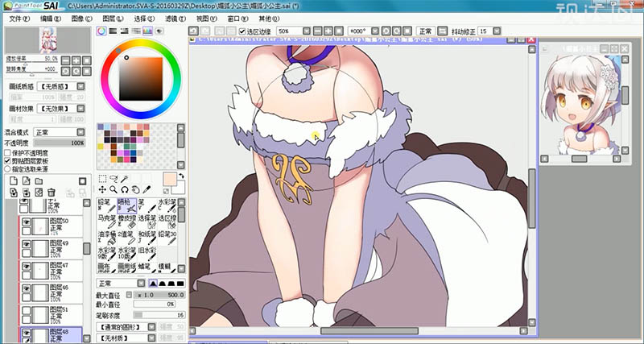Open the 画材效果 effect dropdown

81,109
